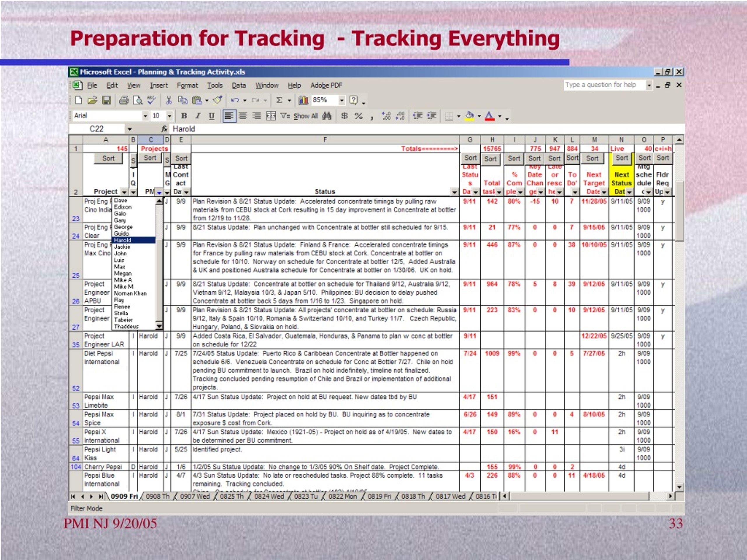
Task: Click Decrease Decimal icon
Action: click(400, 116)
